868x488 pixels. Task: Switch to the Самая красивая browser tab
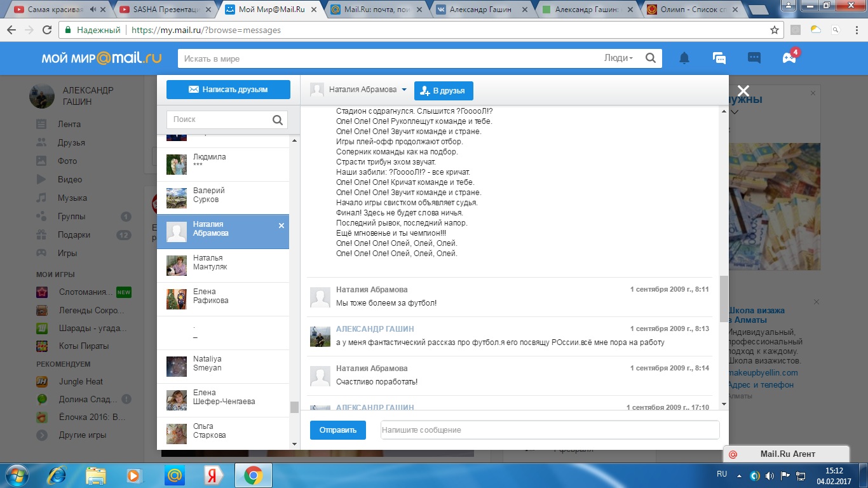pos(56,10)
